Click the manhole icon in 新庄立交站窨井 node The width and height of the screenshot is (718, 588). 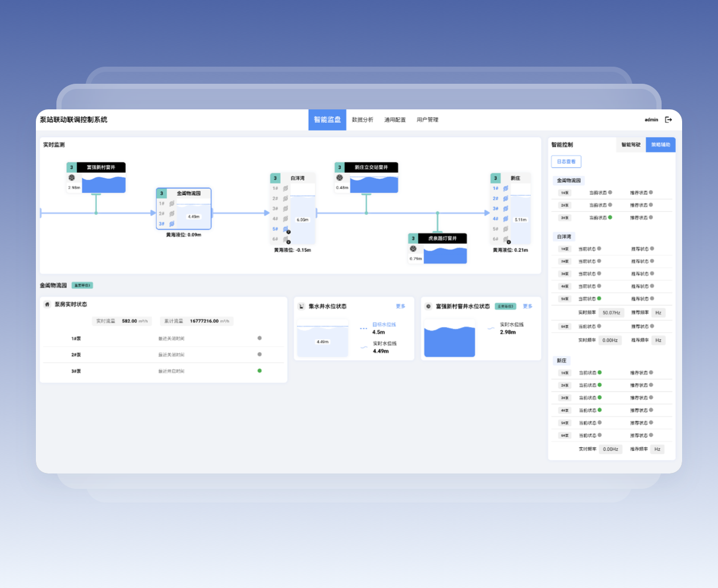point(340,178)
